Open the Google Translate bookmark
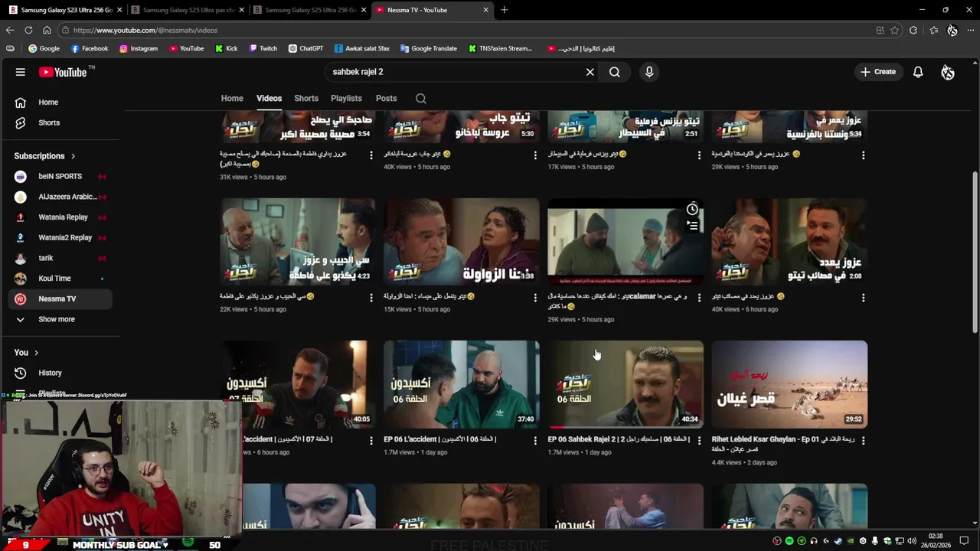Screen dimensions: 980x551 pos(429,48)
